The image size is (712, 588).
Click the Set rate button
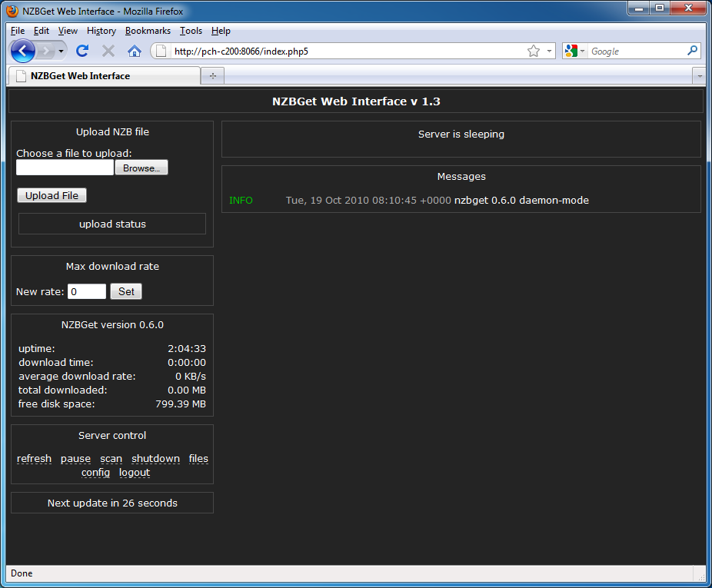126,291
